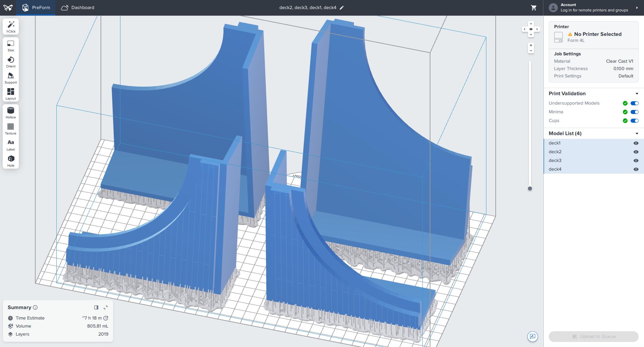This screenshot has height=347, width=644.
Task: Open the Orient tool
Action: (x=11, y=62)
